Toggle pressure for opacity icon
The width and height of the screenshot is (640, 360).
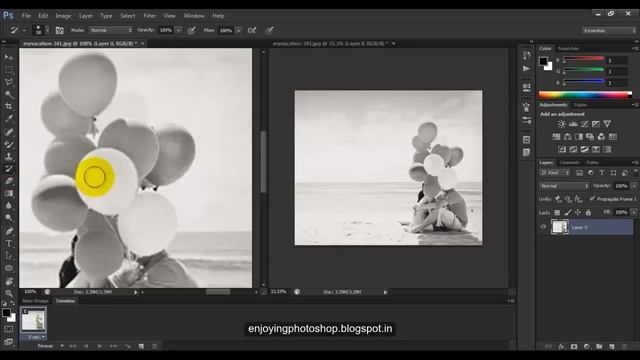(x=191, y=30)
